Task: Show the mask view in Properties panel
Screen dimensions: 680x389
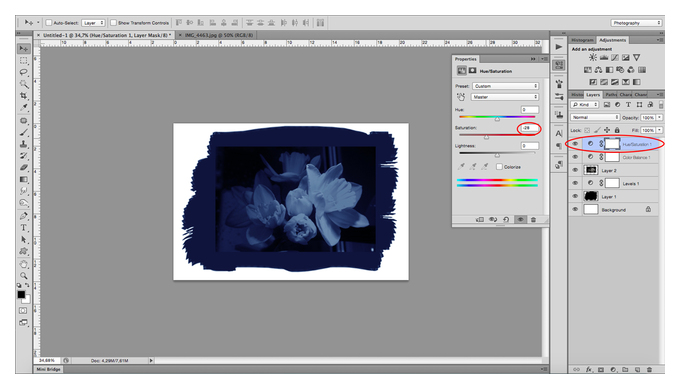Action: (472, 71)
